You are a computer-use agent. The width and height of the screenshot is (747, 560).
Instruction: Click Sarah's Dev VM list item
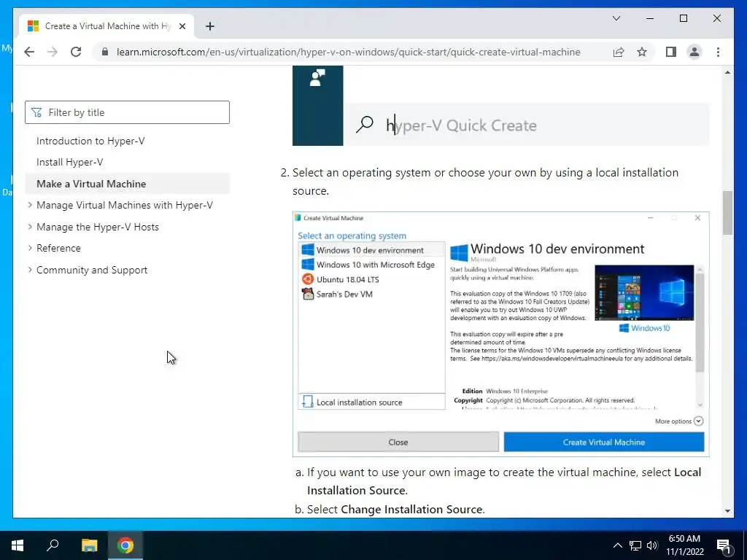click(x=371, y=295)
